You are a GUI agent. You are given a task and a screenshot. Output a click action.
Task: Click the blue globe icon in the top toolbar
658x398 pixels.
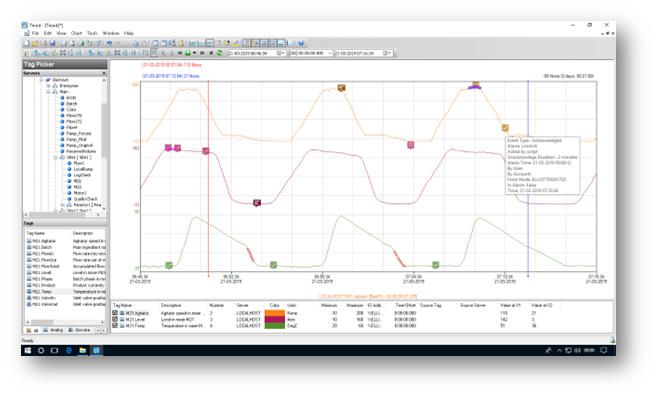[301, 43]
